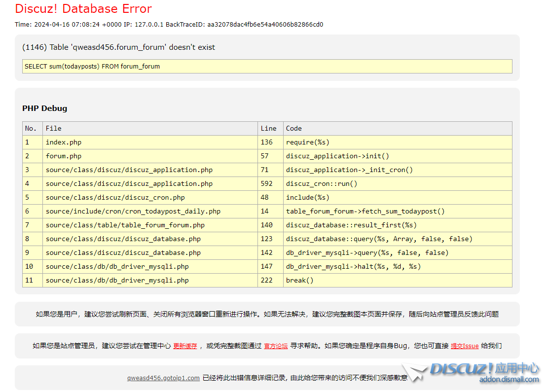Image resolution: width=548 pixels, height=392 pixels.
Task: Click the break() code cell
Action: tap(300, 281)
